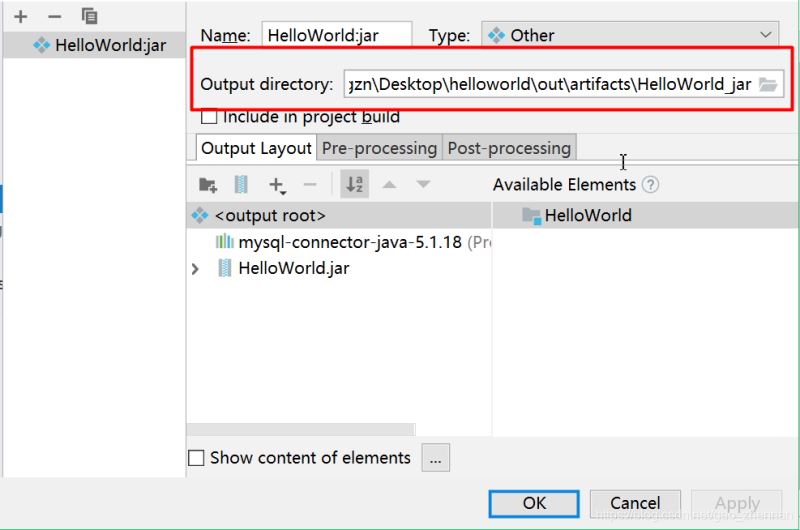The width and height of the screenshot is (800, 530).
Task: Select HelloWorld:jar artifact in left list
Action: point(94,45)
